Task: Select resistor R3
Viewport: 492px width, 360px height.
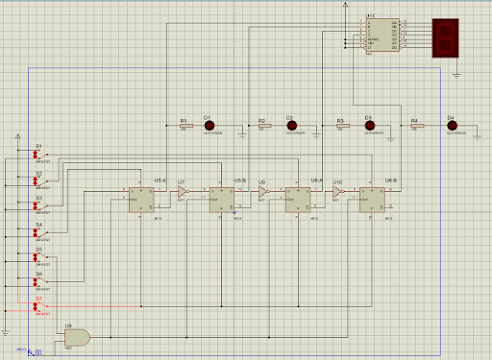Action: [x=343, y=126]
